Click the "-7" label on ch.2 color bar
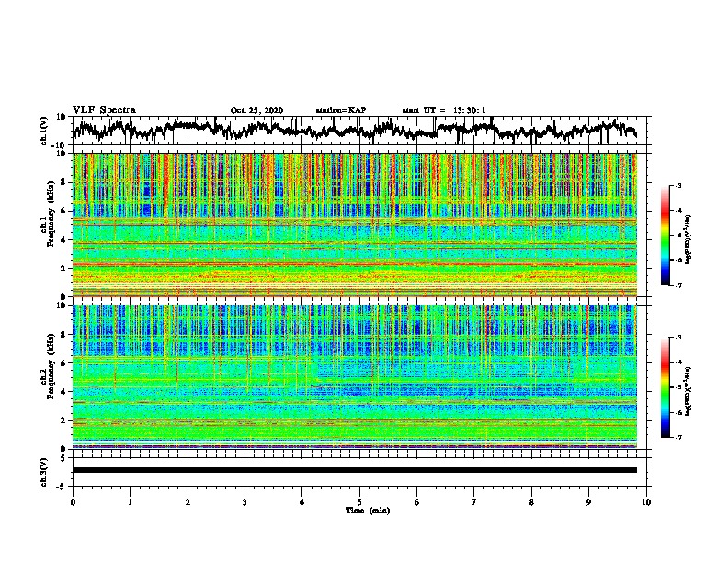Screen dimensions: 728x563 click(678, 437)
